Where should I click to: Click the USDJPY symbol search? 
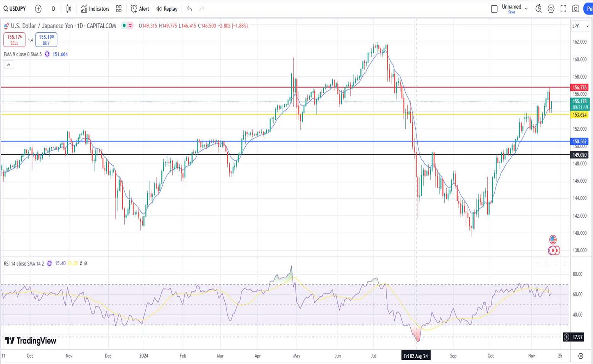[x=14, y=9]
